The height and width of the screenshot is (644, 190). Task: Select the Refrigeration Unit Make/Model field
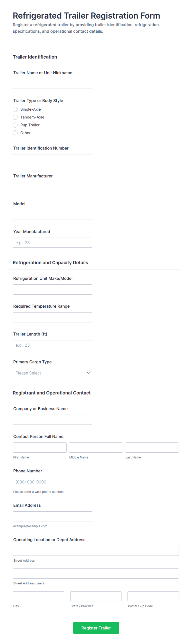point(53,289)
